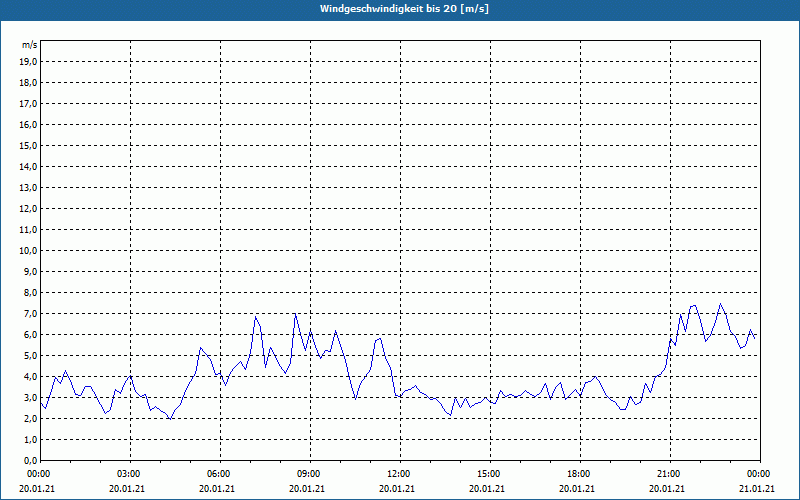Image resolution: width=800 pixels, height=500 pixels.
Task: Click the "17,0" y-axis value
Action: (x=29, y=104)
